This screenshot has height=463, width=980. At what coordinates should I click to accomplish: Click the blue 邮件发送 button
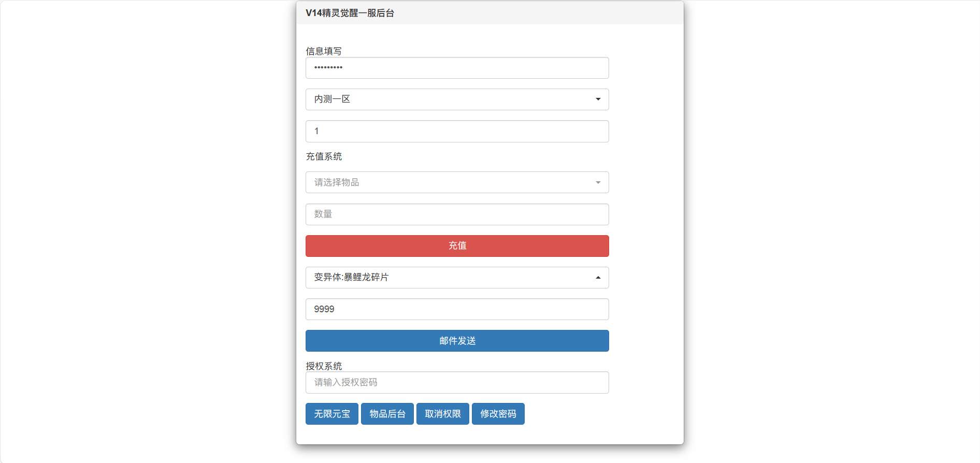click(457, 341)
